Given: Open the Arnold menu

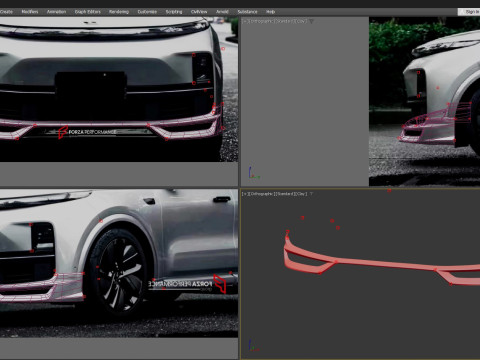Looking at the screenshot, I should tap(222, 12).
